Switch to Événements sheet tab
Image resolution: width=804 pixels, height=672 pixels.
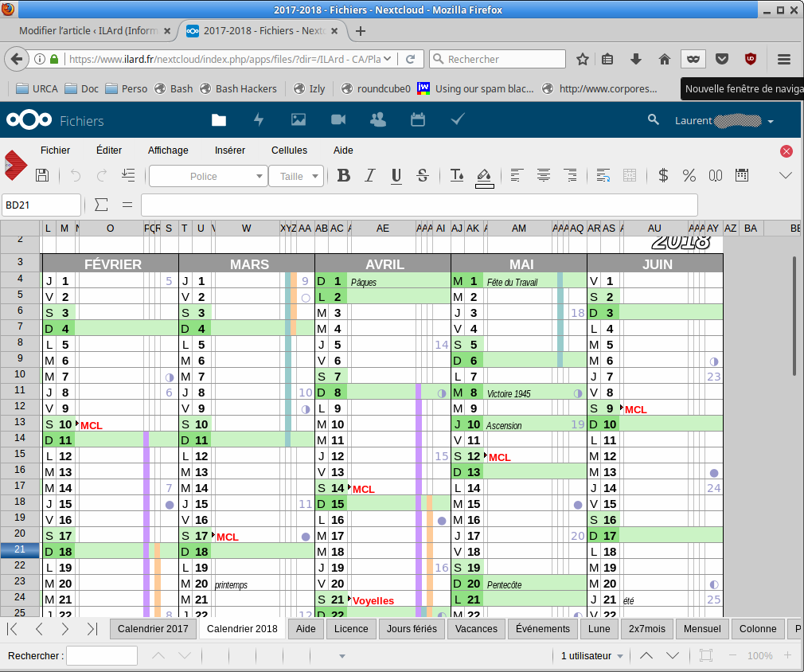[542, 629]
